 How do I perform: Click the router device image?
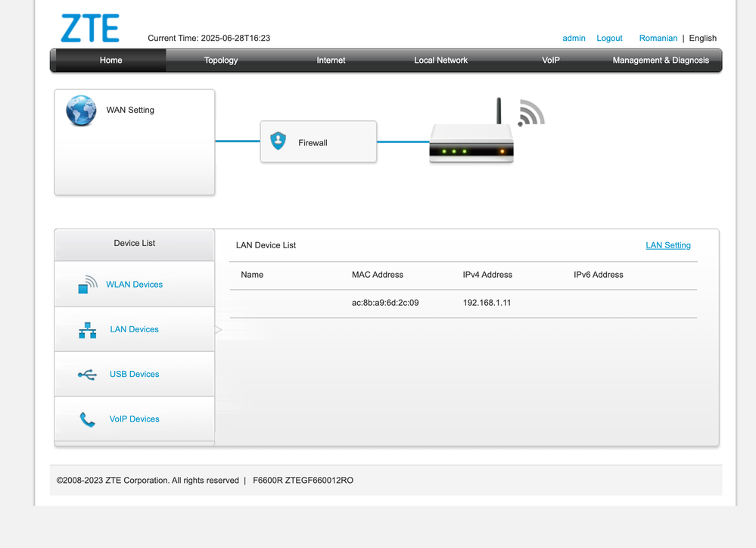[471, 144]
